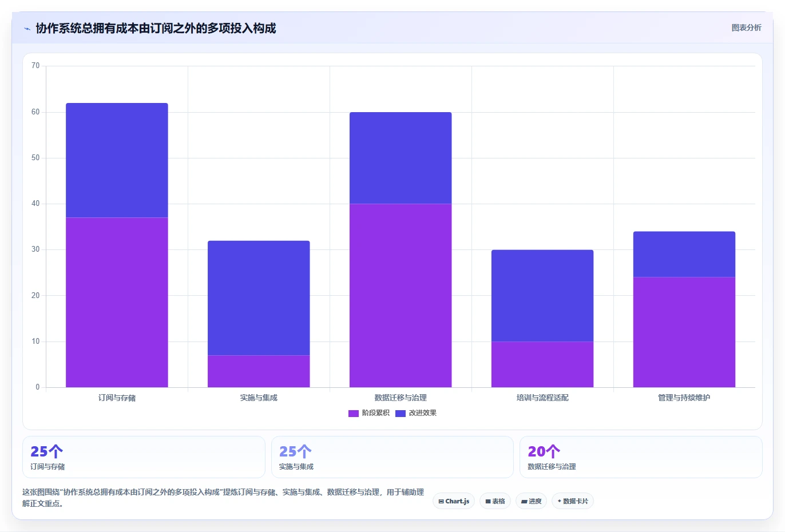Click the 图表分析 label in the header
Viewport: 785px width, 532px height.
click(746, 27)
